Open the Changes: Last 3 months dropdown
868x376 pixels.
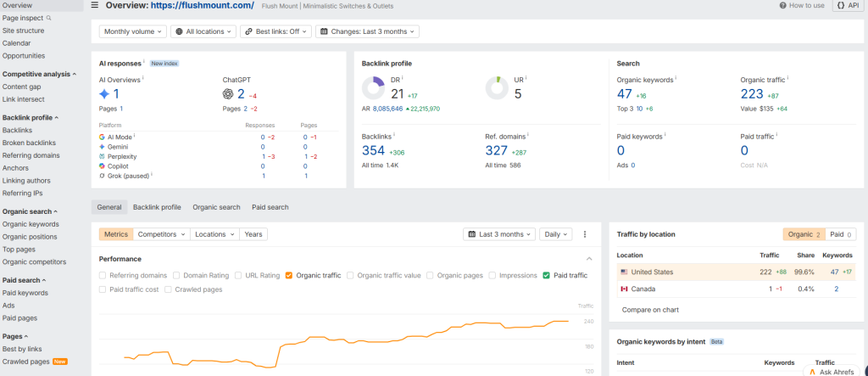367,31
